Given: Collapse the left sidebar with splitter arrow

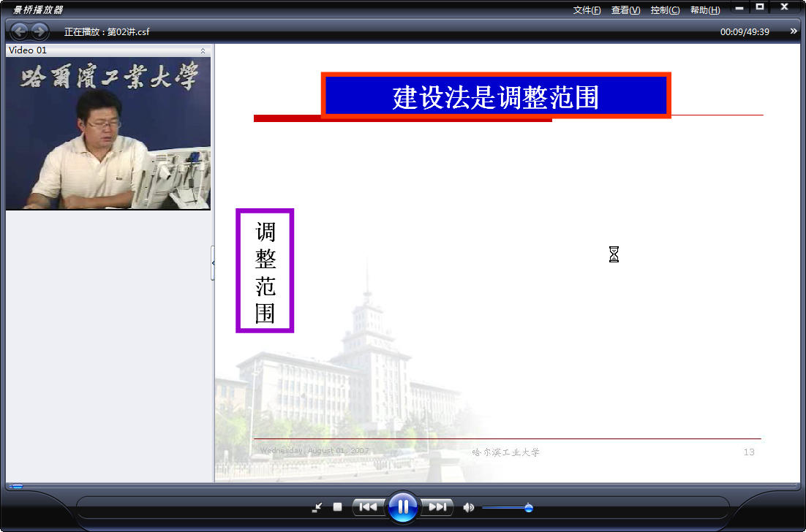Looking at the screenshot, I should pyautogui.click(x=213, y=263).
